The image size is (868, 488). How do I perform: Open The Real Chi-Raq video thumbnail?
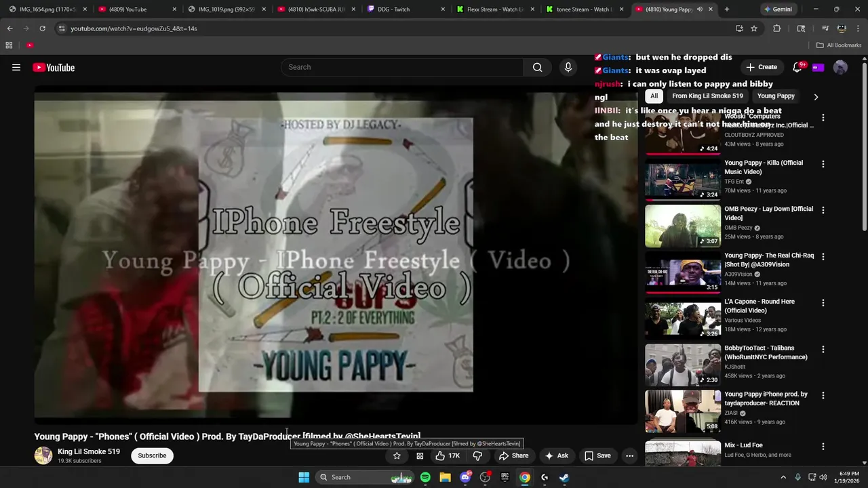tap(683, 272)
